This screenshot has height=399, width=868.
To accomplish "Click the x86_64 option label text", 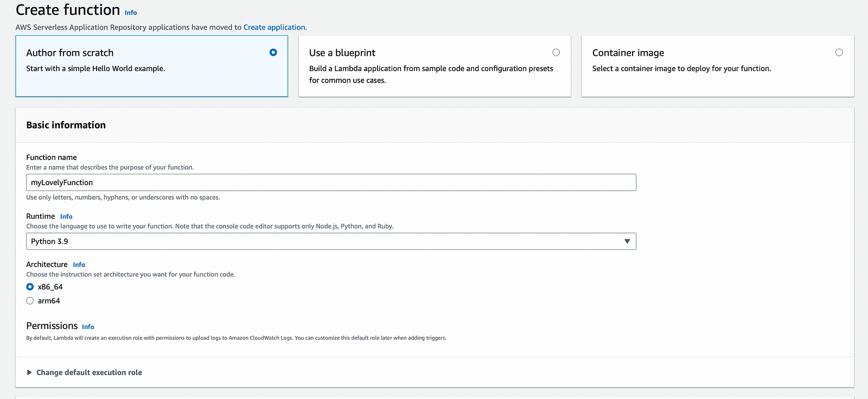I will 50,287.
